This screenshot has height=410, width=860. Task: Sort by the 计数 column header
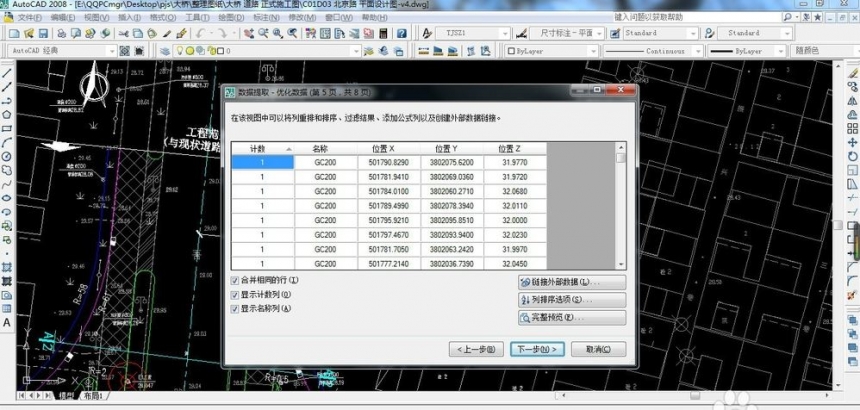pyautogui.click(x=263, y=149)
